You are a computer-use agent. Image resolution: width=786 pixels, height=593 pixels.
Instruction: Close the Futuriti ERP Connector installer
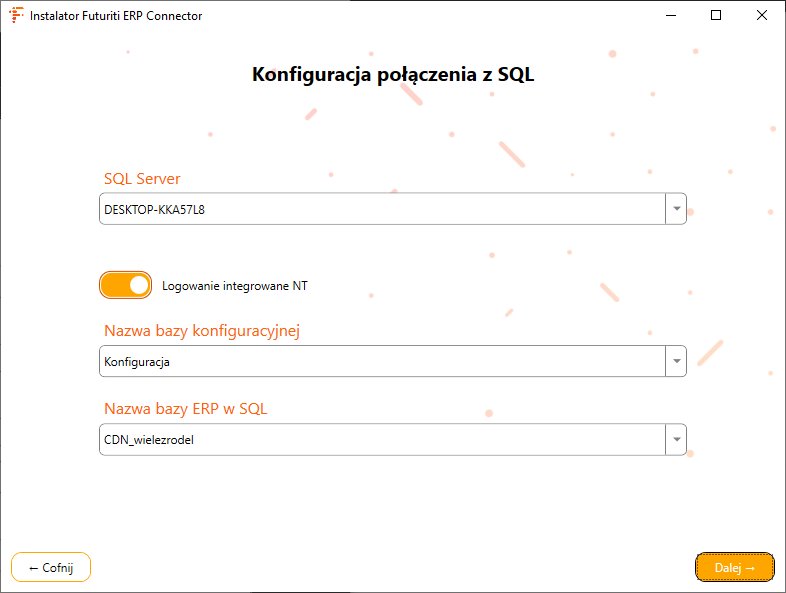pos(762,16)
